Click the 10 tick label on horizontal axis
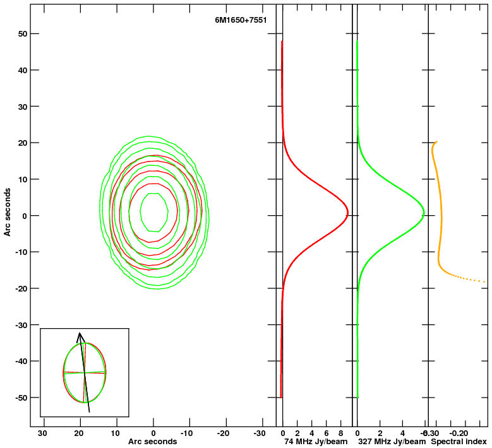492x448 pixels. click(x=115, y=433)
